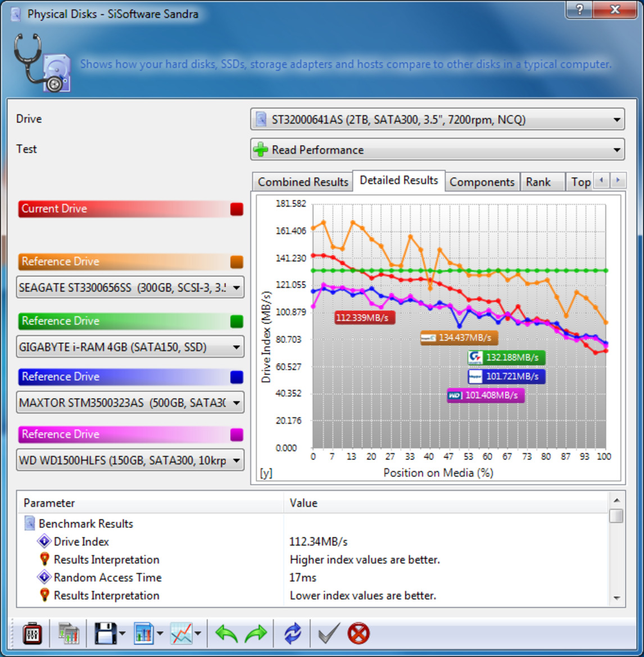Click the grey checkmark OK icon
The image size is (644, 657).
coord(328,633)
